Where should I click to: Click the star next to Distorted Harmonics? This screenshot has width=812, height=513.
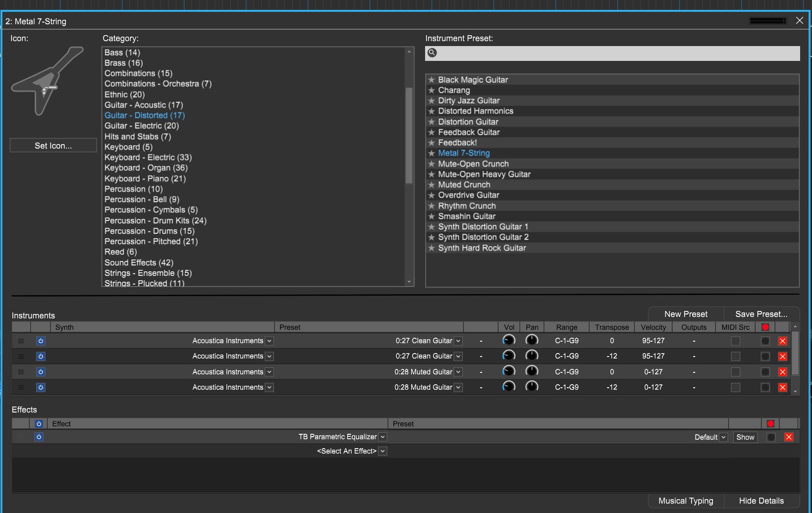click(x=432, y=111)
